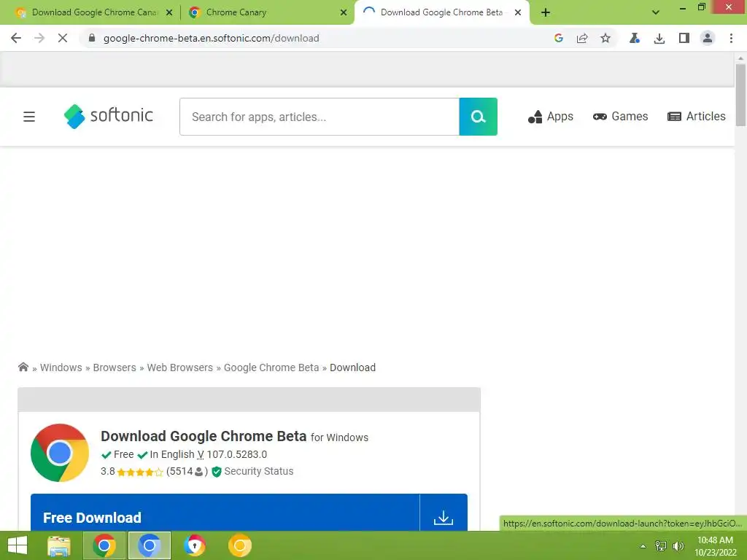Bookmark this page with the star

coord(605,38)
